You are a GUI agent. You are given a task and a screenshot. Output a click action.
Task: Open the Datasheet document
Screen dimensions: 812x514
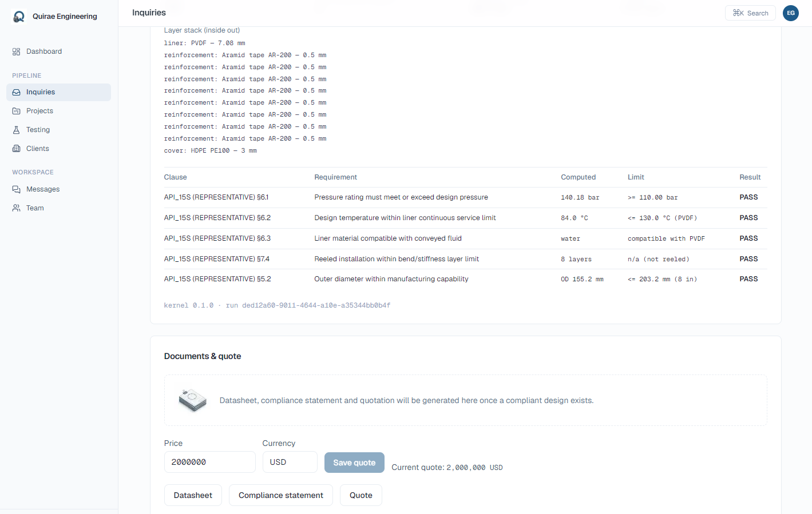193,495
